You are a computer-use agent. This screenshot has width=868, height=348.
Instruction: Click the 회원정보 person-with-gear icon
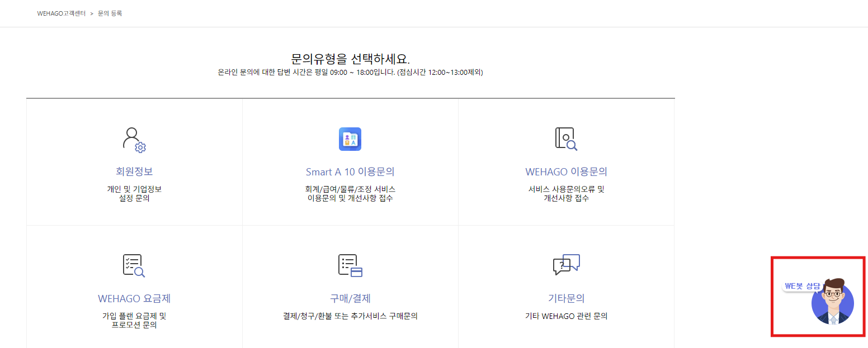pos(134,140)
